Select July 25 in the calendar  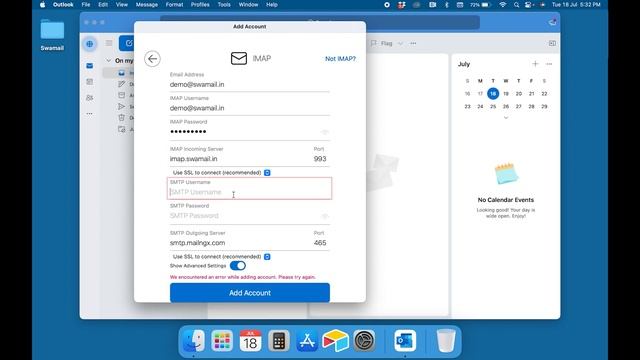[493, 107]
